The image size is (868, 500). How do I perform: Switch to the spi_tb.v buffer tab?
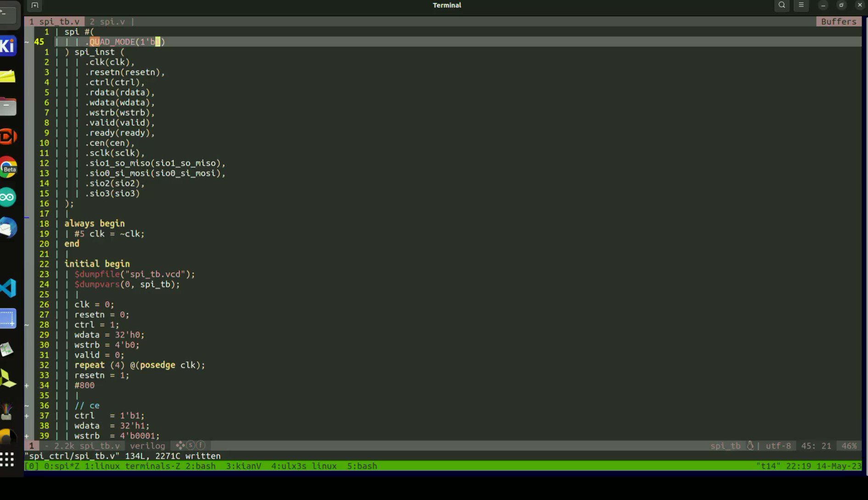point(55,22)
